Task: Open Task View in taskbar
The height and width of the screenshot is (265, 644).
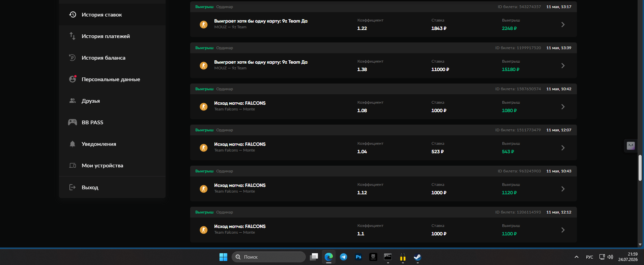Action: tap(314, 257)
